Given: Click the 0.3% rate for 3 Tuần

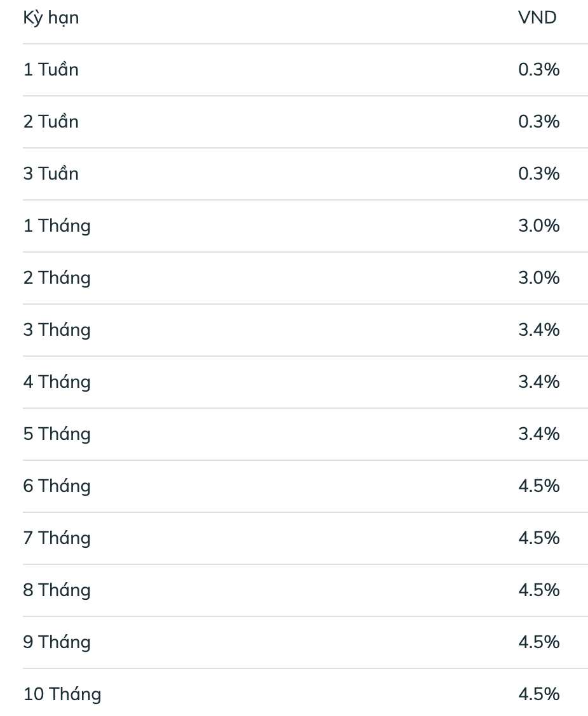Looking at the screenshot, I should pos(538,174).
